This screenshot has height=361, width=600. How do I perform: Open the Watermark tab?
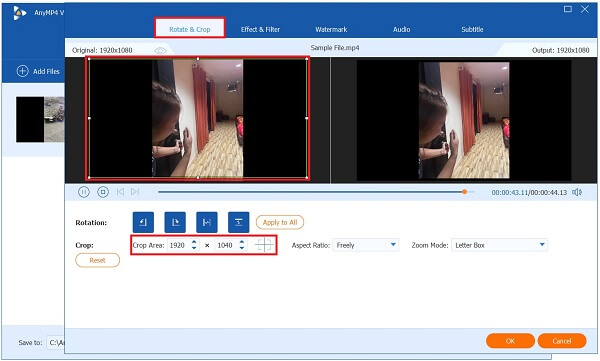pos(331,29)
